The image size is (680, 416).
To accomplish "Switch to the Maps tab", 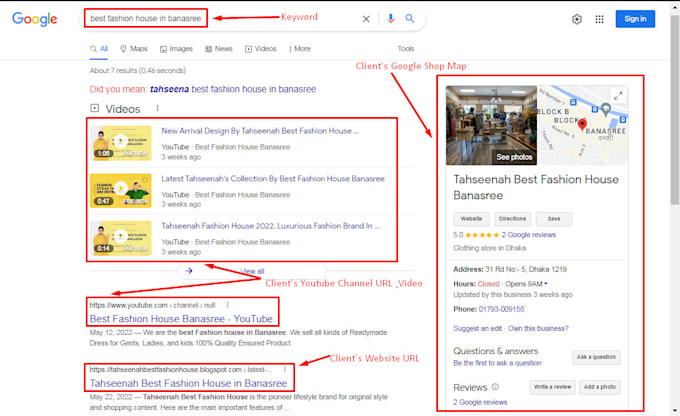I will click(x=134, y=49).
